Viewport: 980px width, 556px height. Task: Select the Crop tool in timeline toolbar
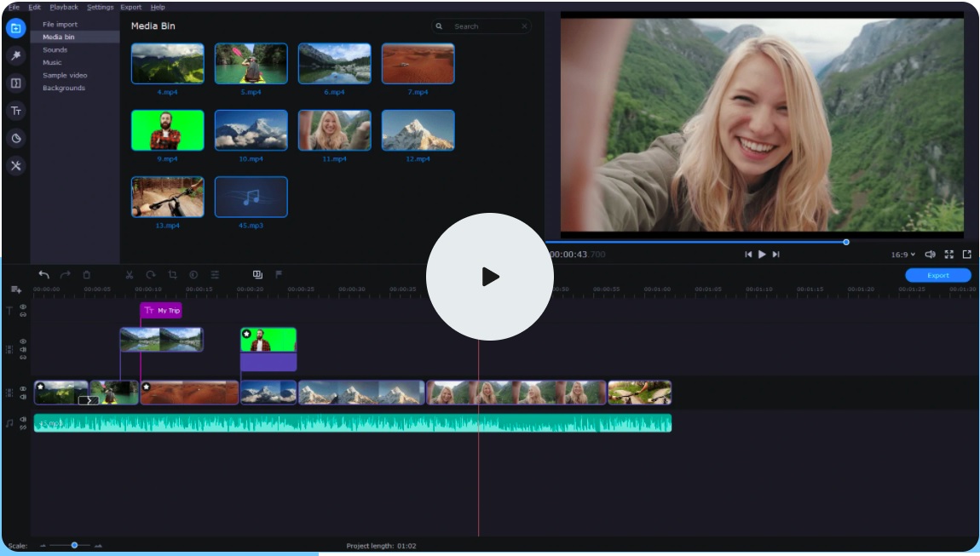(x=172, y=274)
